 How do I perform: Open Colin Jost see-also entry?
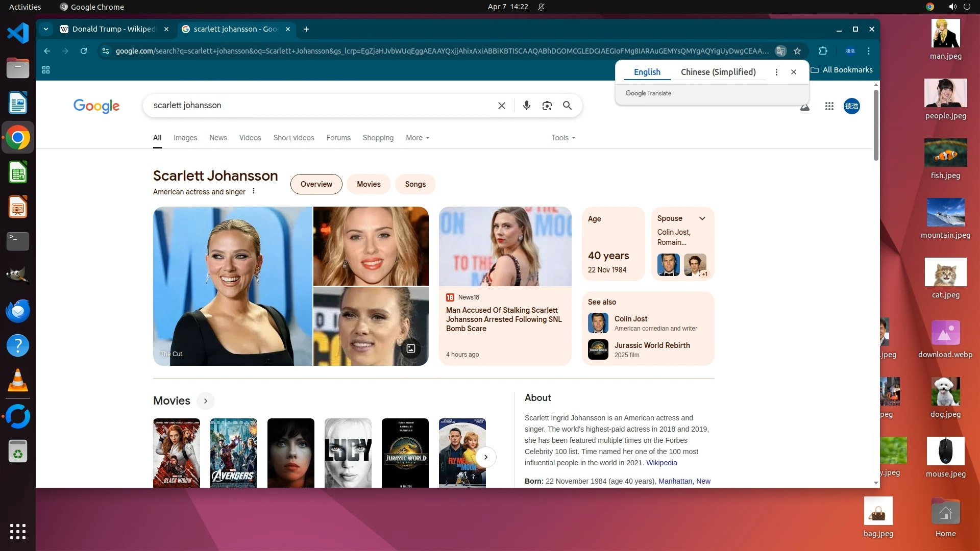[x=630, y=319]
